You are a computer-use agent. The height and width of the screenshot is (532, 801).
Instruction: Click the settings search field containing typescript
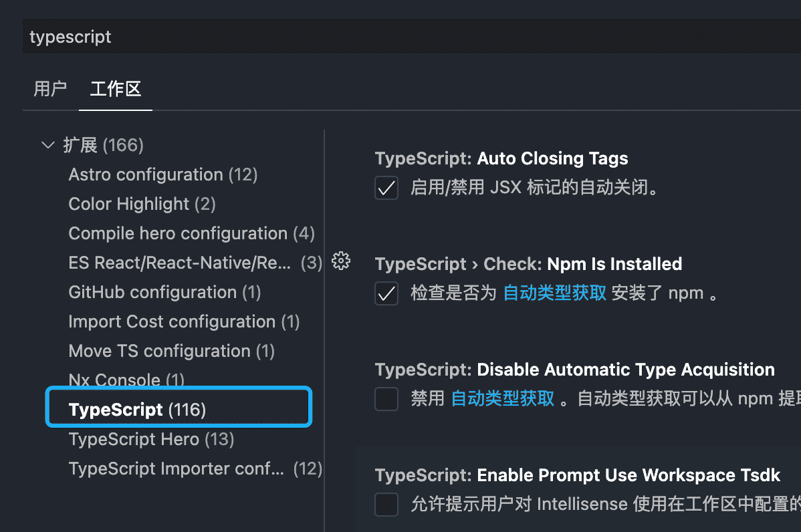pos(401,37)
